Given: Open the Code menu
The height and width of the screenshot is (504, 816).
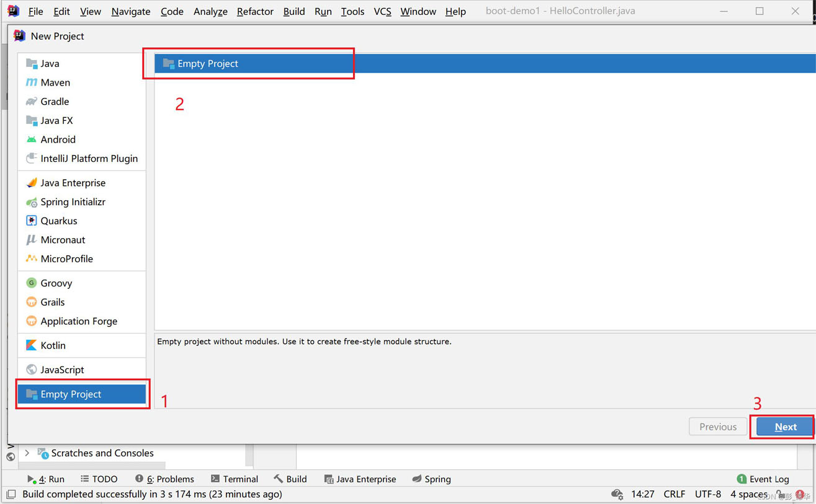Looking at the screenshot, I should click(x=172, y=11).
